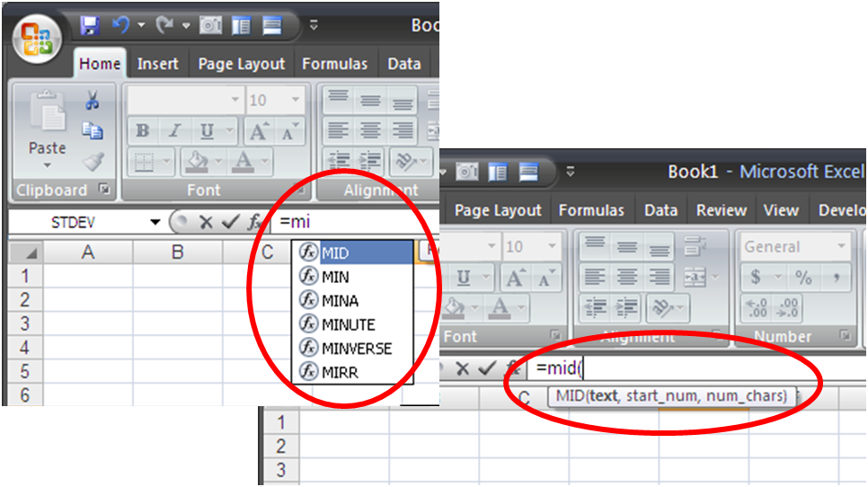Toggle Center alignment in left screenshot
Viewport: 868px width, 487px height.
pyautogui.click(x=370, y=130)
